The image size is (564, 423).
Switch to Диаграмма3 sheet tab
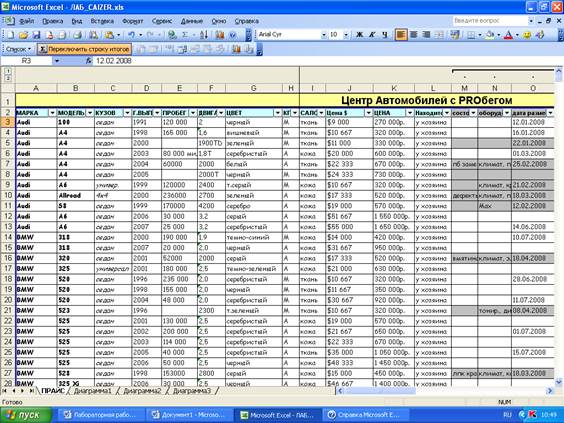pos(192,391)
